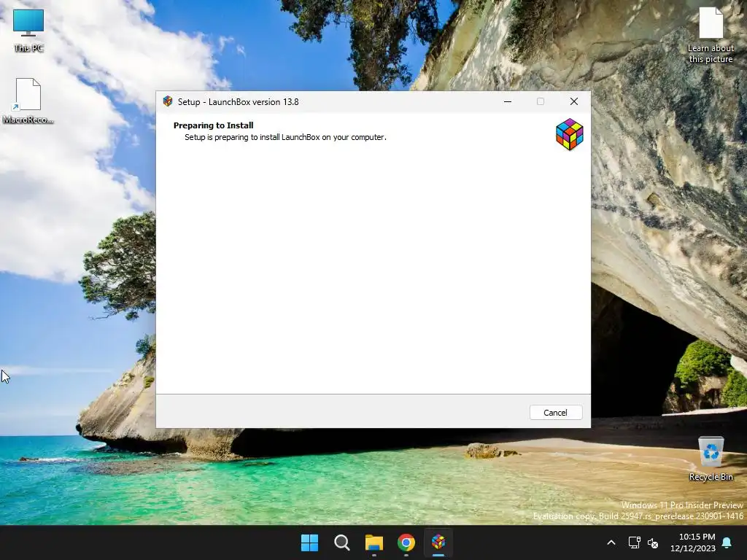Screen dimensions: 747x560
Task: Open network settings from system tray
Action: coord(634,542)
